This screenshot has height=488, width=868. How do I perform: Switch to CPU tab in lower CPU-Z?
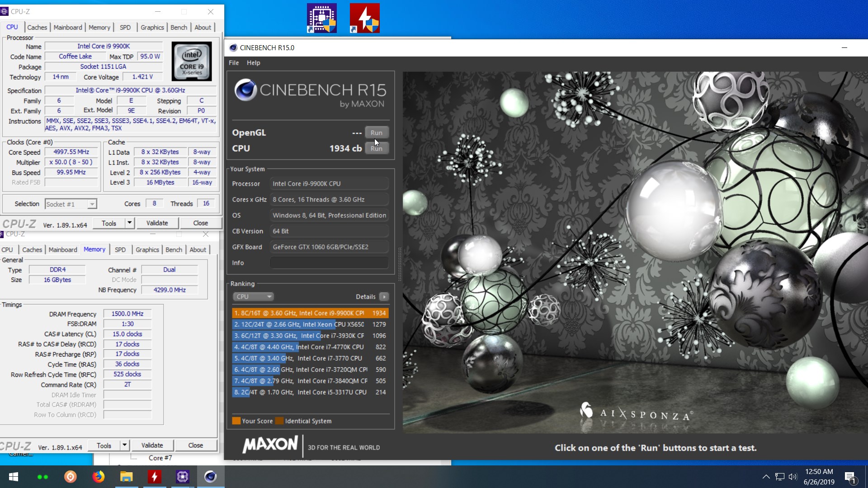(x=7, y=249)
